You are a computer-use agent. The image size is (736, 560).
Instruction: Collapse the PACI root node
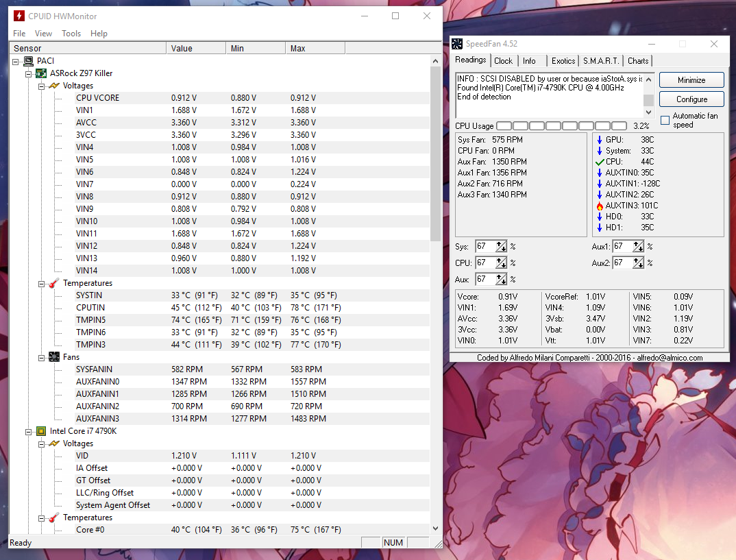point(15,60)
